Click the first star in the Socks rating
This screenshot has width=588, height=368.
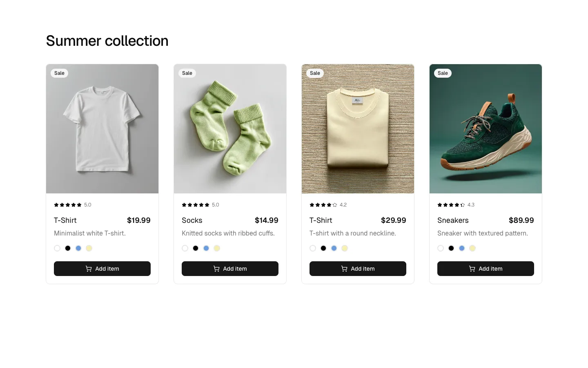tap(184, 204)
